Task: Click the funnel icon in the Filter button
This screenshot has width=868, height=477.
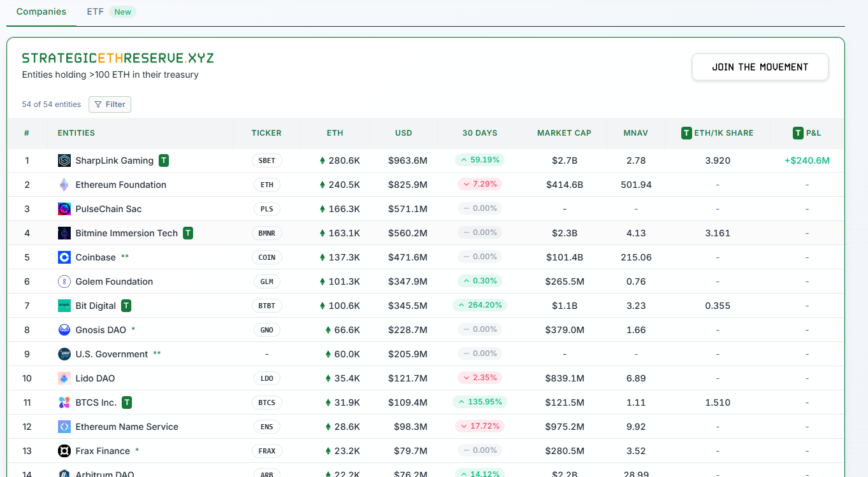Action: [x=98, y=104]
